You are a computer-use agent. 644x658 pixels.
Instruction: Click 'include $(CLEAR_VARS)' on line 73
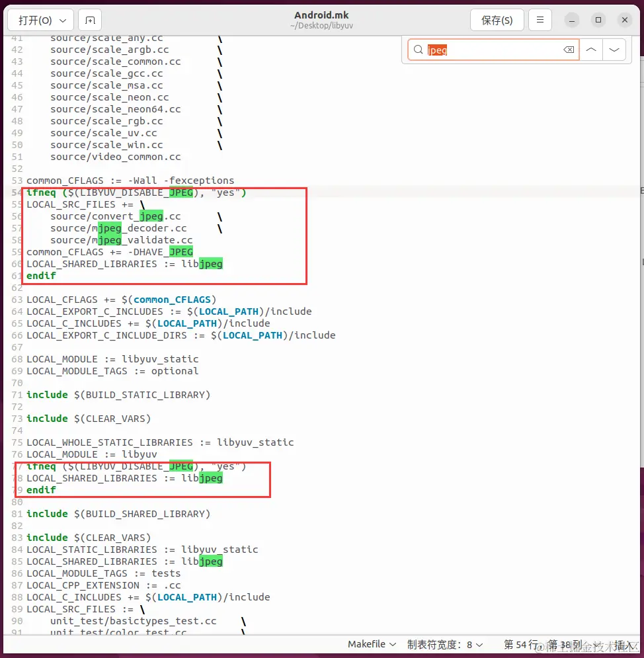(x=89, y=419)
